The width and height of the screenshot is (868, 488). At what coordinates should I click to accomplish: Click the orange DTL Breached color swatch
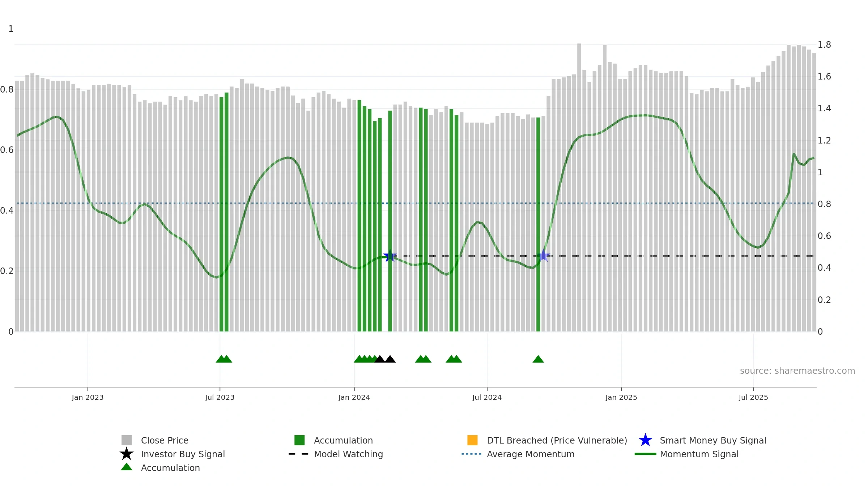click(472, 440)
